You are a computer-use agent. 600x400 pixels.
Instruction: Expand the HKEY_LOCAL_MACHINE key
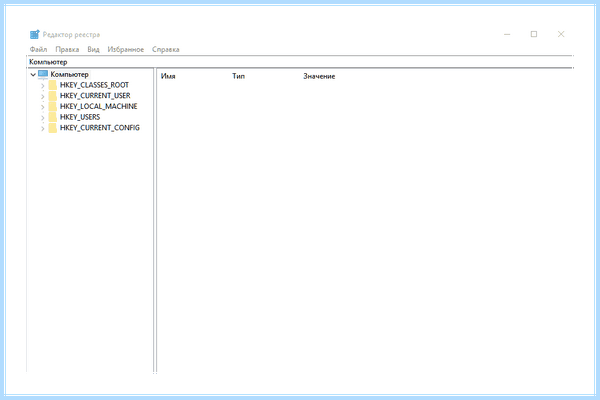click(x=43, y=107)
